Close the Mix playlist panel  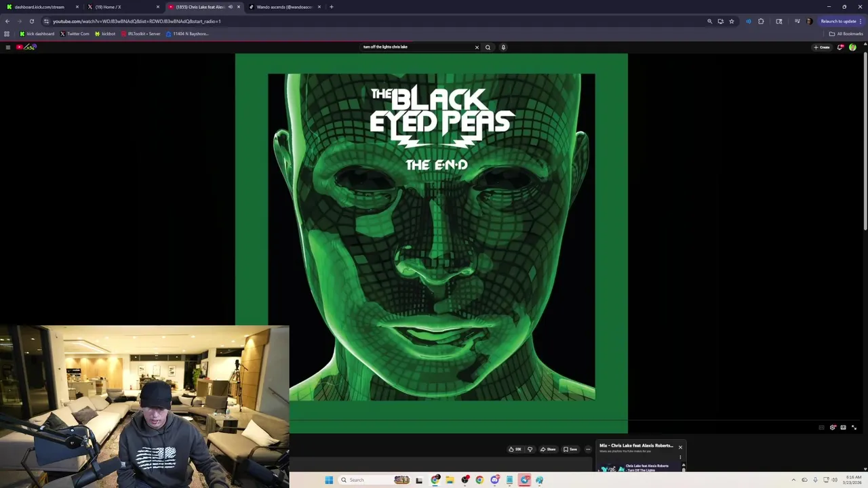(x=680, y=447)
